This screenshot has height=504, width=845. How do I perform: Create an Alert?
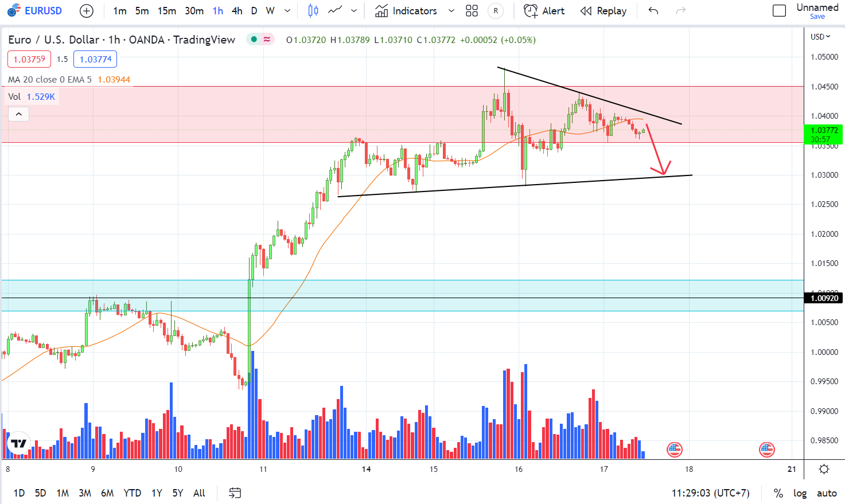click(x=544, y=10)
